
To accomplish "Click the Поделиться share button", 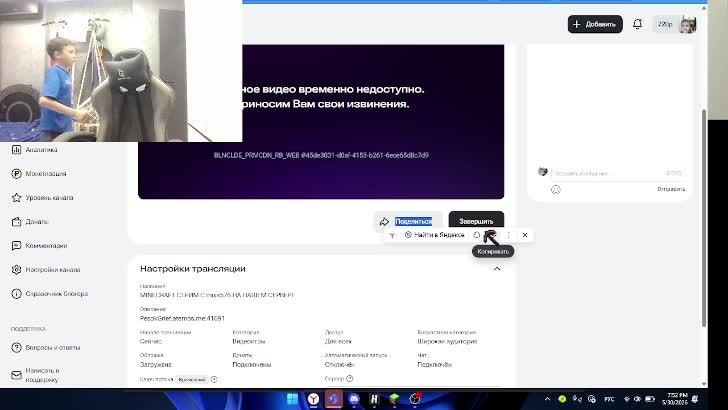I will coord(407,221).
